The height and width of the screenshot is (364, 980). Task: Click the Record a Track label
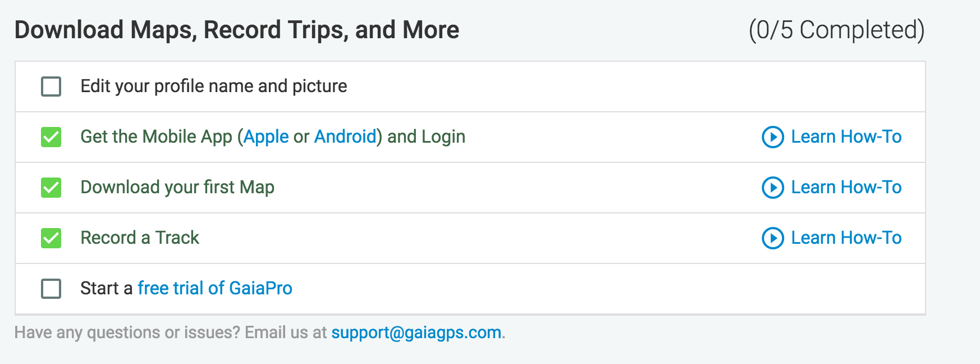pos(140,238)
